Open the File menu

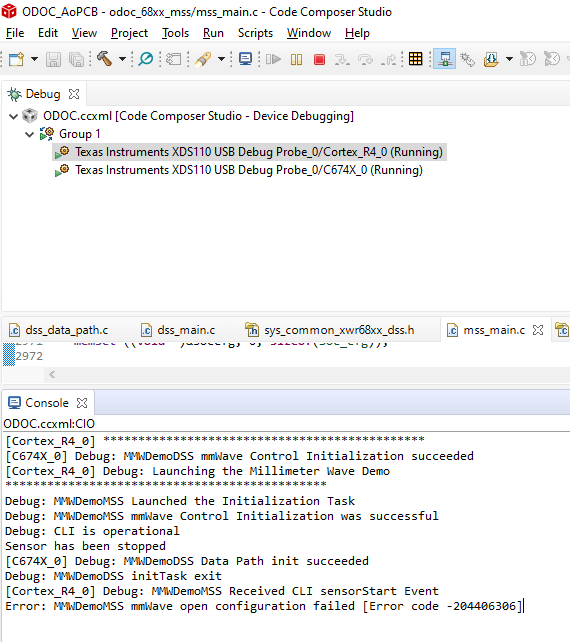tap(15, 33)
